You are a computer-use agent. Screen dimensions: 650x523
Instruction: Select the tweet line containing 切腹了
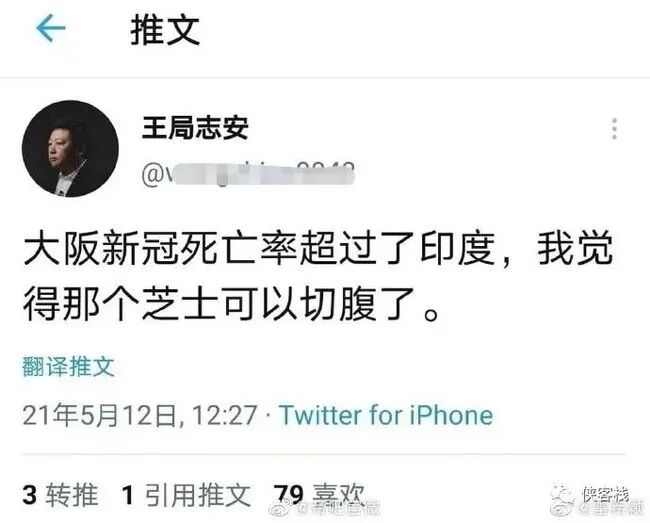230,305
